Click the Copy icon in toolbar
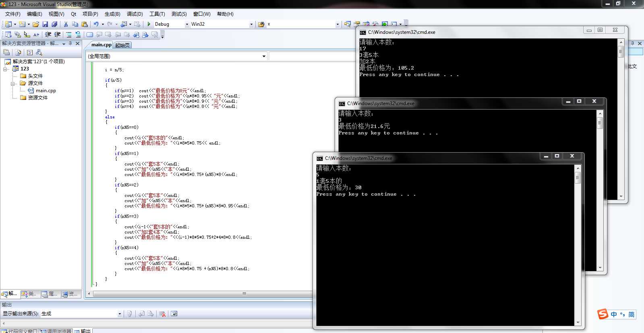Image resolution: width=644 pixels, height=333 pixels. [75, 24]
